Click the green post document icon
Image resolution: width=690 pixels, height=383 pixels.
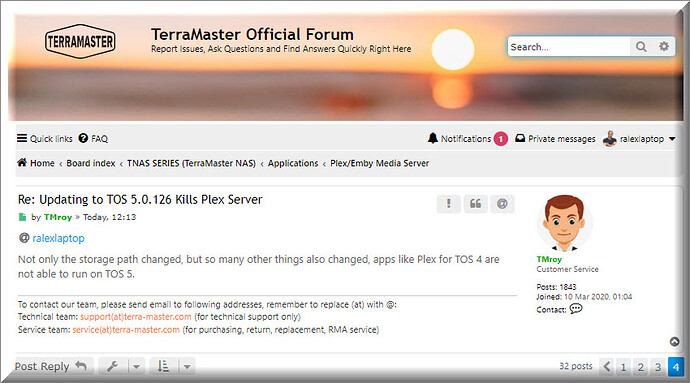click(22, 217)
